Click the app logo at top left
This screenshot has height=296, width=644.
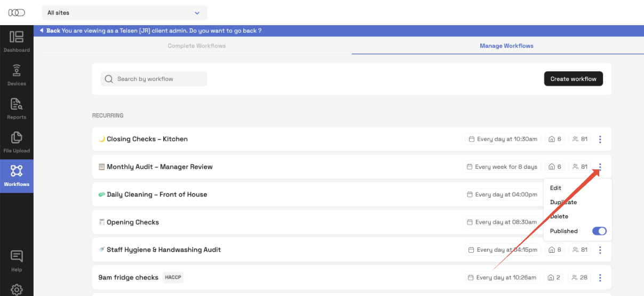17,12
